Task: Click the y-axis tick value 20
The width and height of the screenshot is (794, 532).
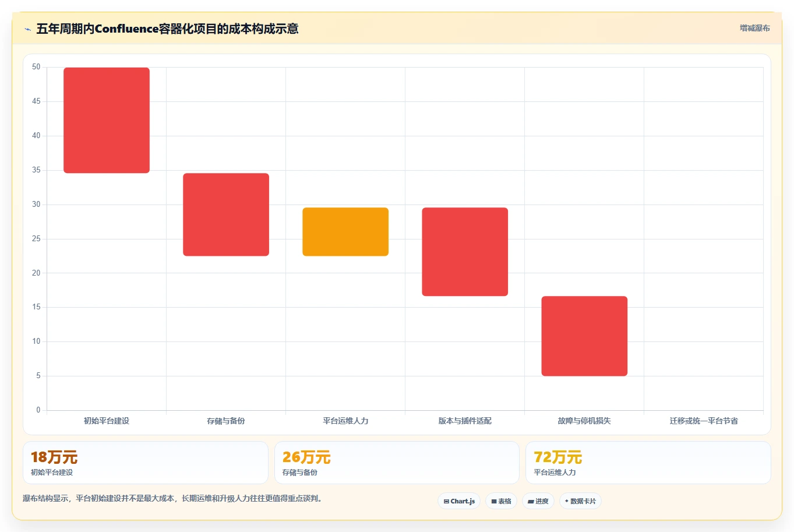Action: [x=36, y=273]
